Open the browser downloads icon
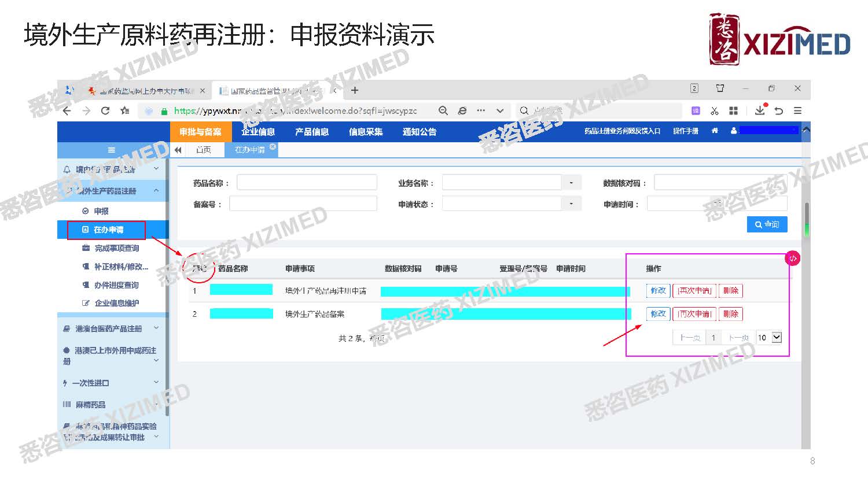 [760, 110]
